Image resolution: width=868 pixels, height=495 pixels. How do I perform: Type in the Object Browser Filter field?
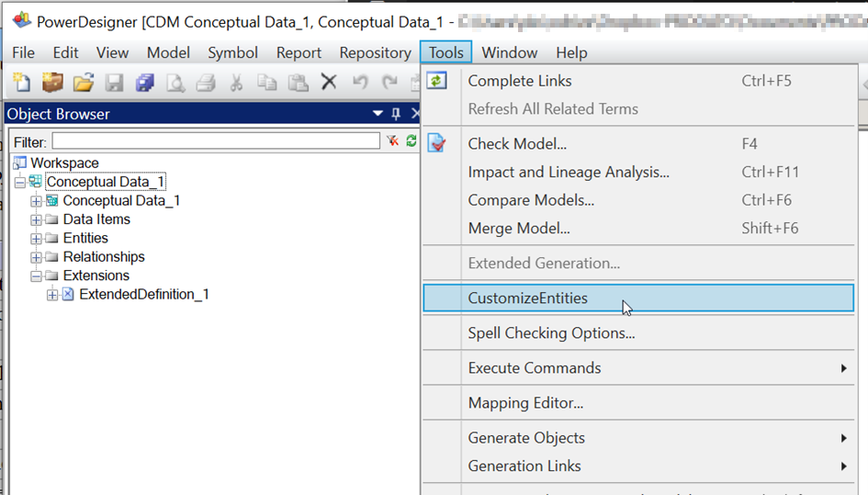coord(215,141)
